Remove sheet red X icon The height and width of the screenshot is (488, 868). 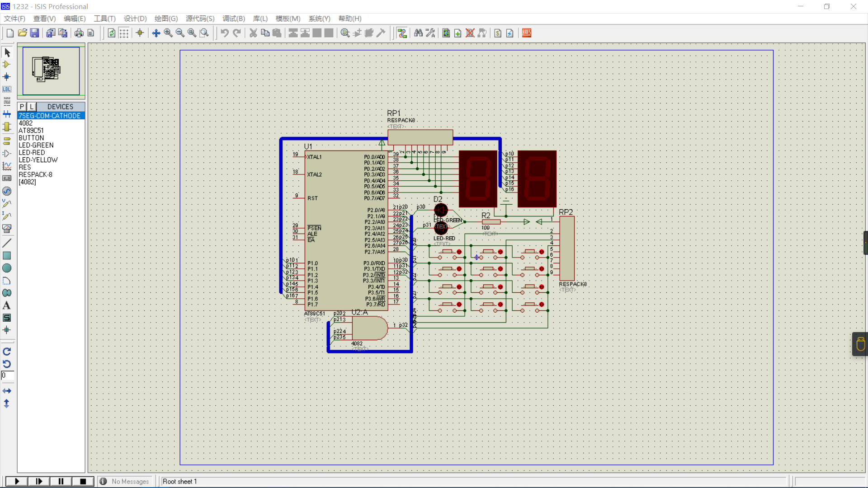[x=470, y=33]
